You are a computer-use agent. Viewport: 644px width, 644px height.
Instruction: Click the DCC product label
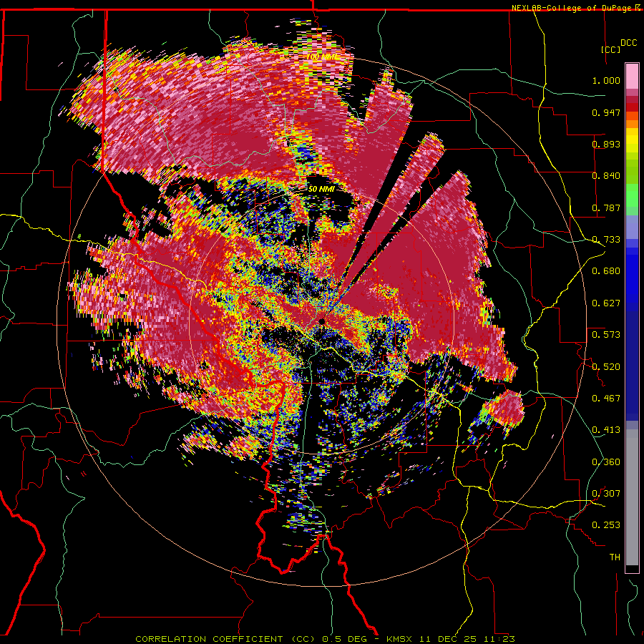pyautogui.click(x=628, y=43)
